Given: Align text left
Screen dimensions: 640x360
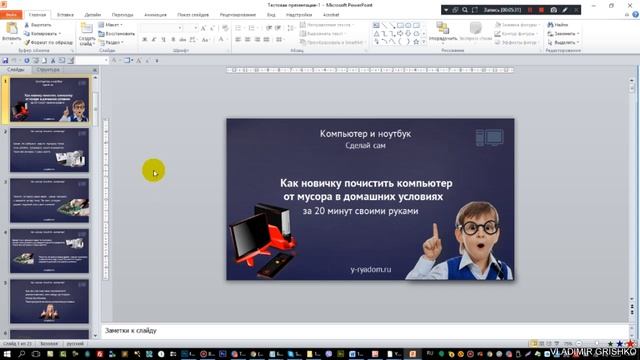Looking at the screenshot, I should (x=238, y=40).
